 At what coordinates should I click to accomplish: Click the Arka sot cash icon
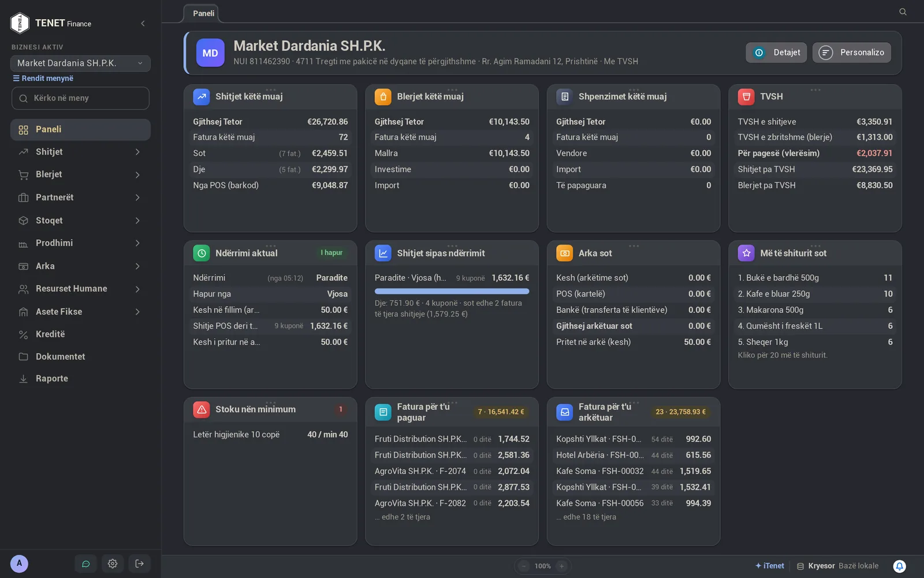click(x=565, y=253)
